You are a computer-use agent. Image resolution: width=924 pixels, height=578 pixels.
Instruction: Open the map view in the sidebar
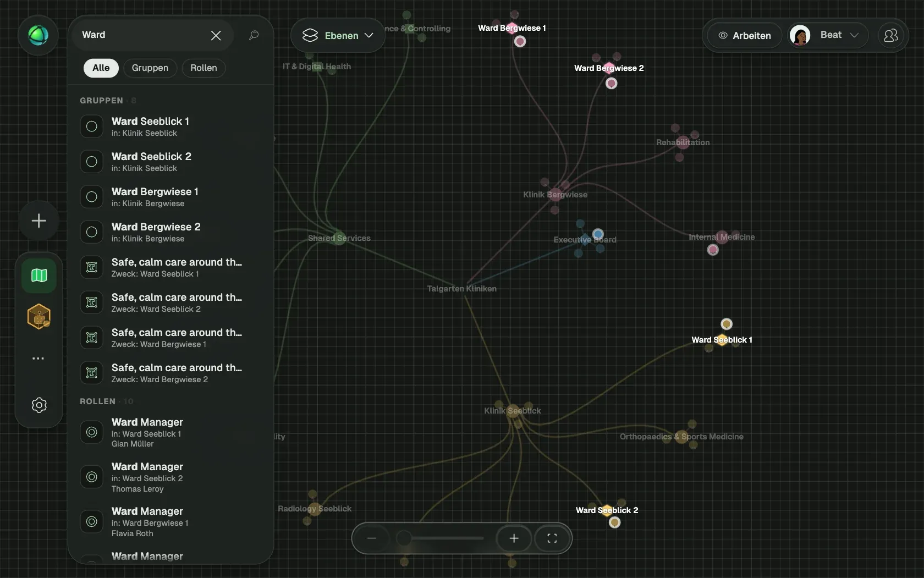pyautogui.click(x=38, y=275)
